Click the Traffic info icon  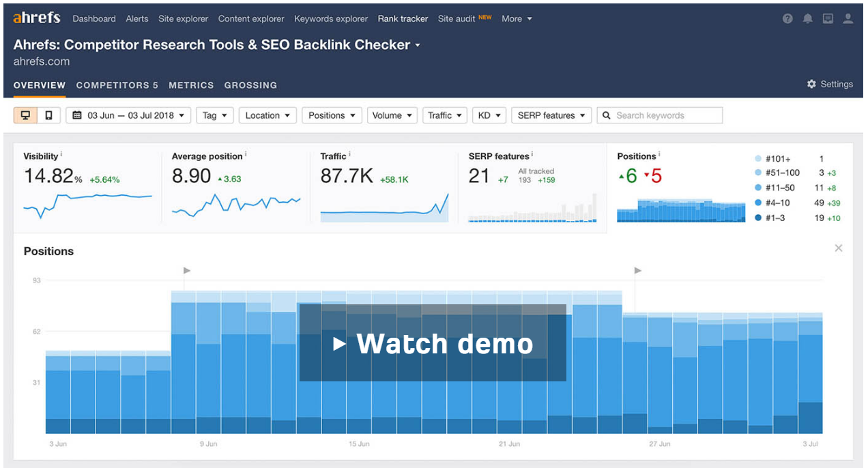(349, 155)
